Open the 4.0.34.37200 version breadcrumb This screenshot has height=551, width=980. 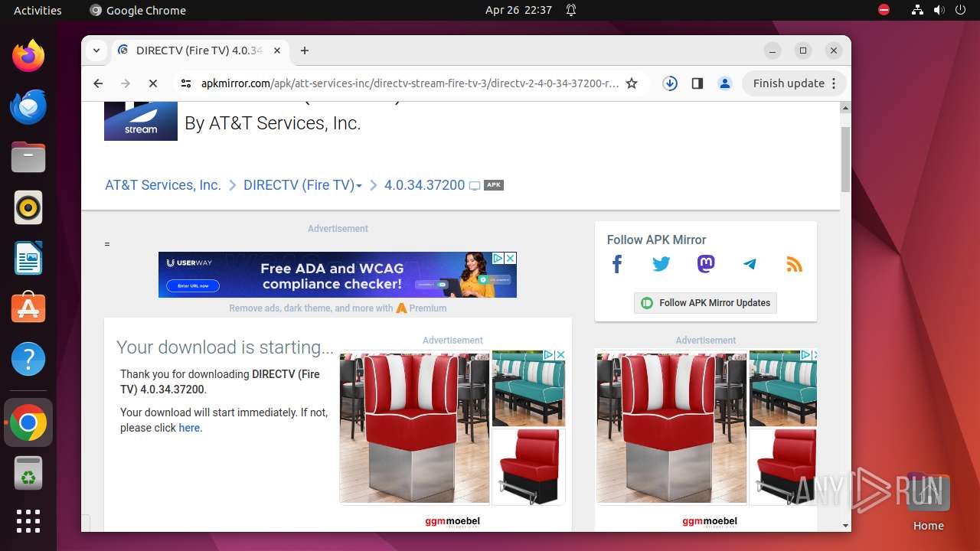click(424, 185)
